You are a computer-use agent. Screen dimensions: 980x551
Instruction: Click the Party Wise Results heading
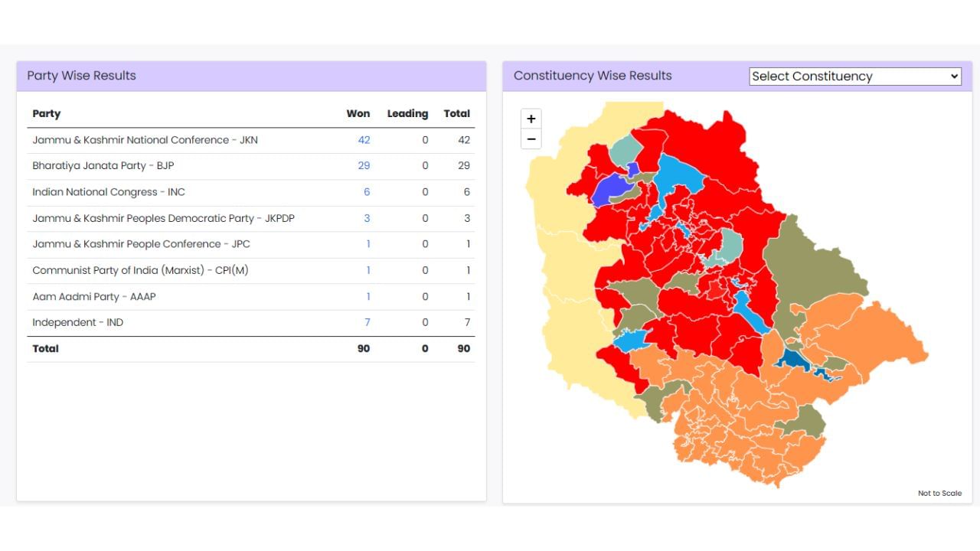81,76
